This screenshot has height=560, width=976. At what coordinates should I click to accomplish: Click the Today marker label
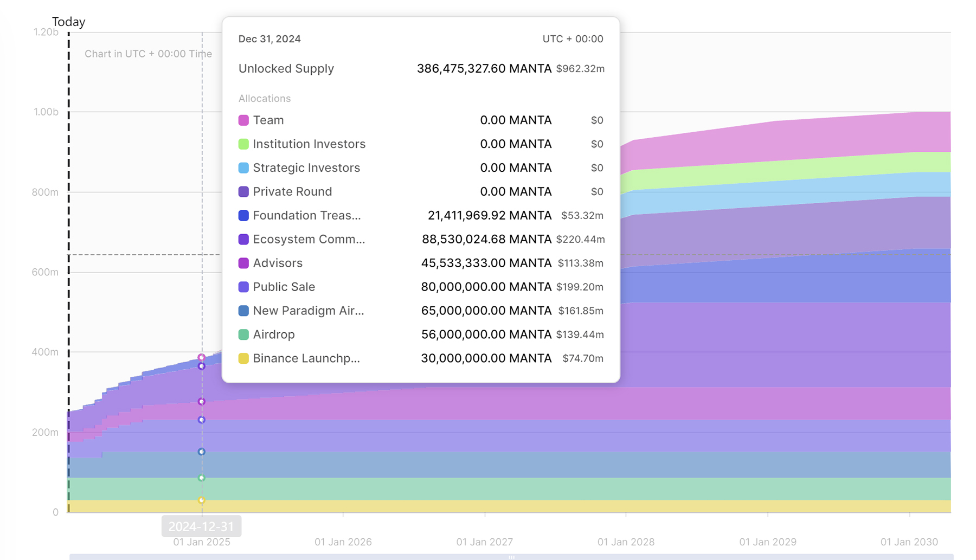pos(69,22)
